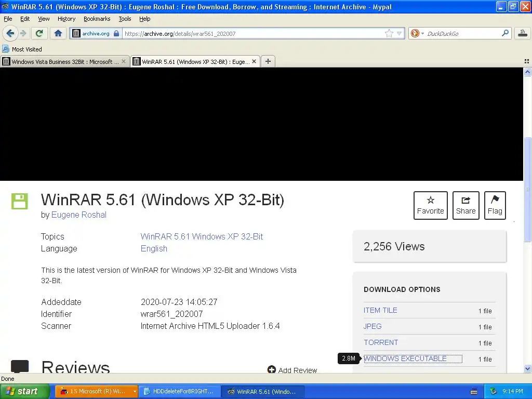Click the Reviews speech bubble icon

pyautogui.click(x=20, y=366)
